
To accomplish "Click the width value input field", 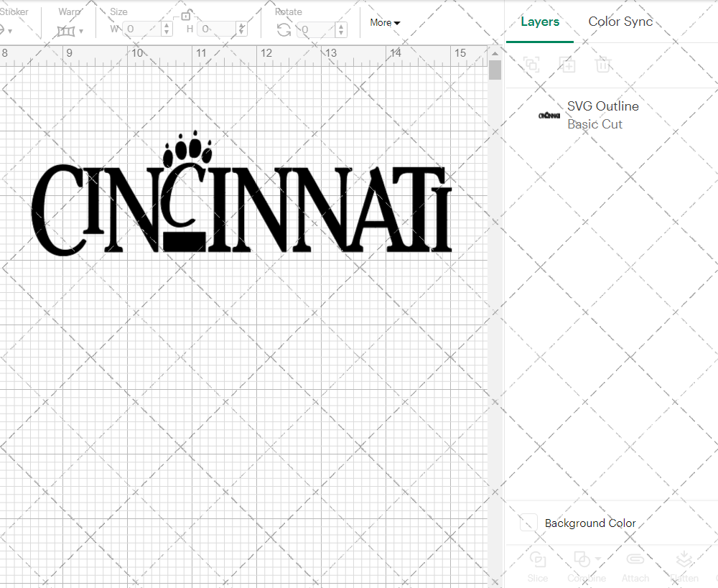I will [144, 29].
